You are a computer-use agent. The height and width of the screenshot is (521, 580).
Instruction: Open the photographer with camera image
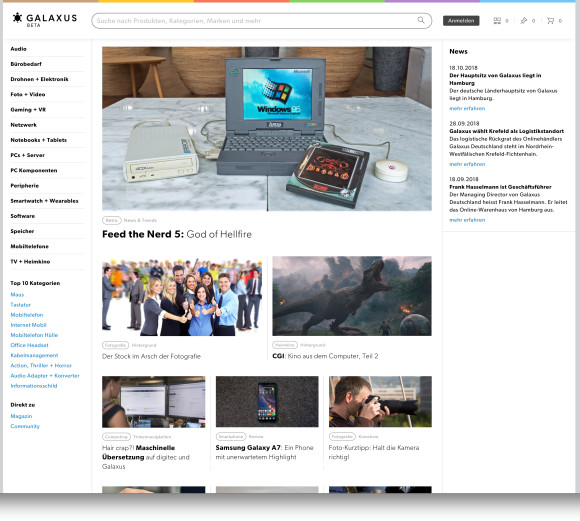click(x=380, y=401)
